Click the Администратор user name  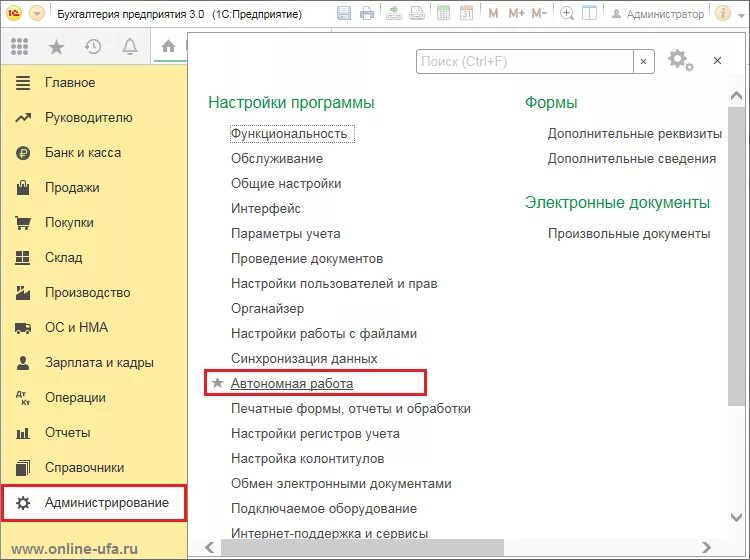(x=665, y=14)
